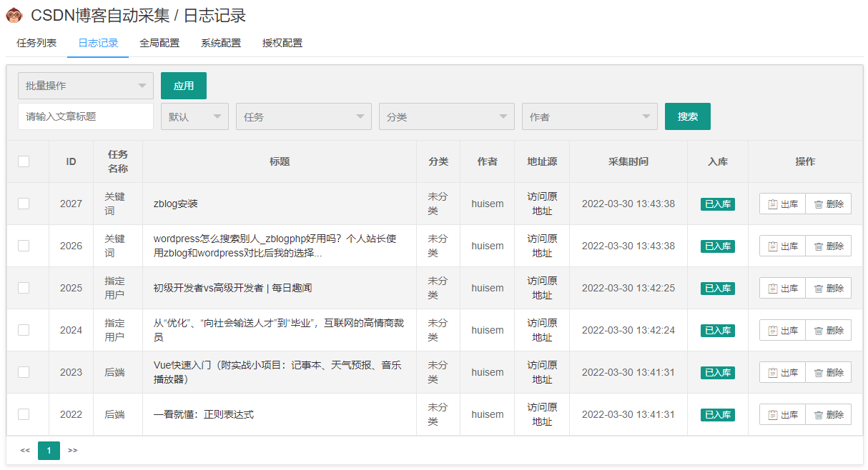The height and width of the screenshot is (470, 868).
Task: Select page 1 in pagination
Action: click(49, 451)
